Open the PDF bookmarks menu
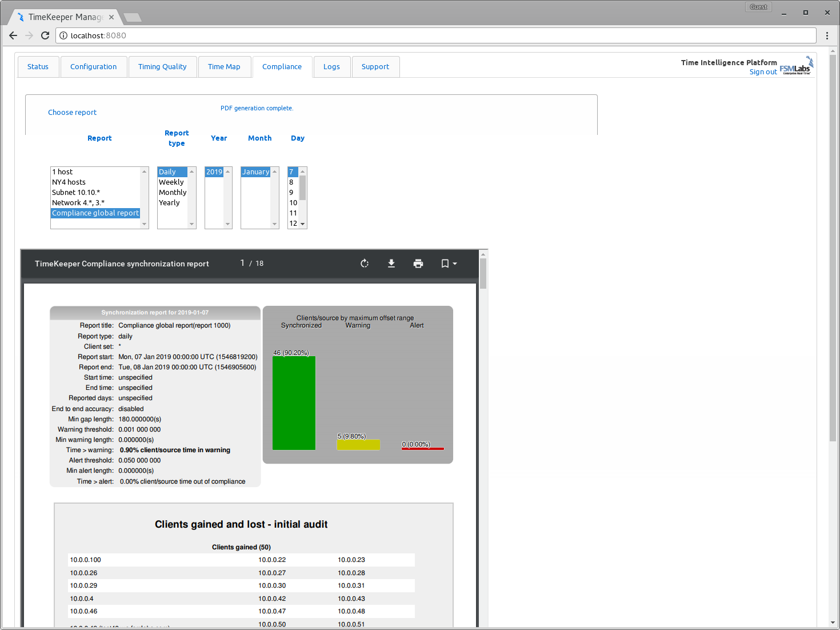The height and width of the screenshot is (630, 840). click(449, 264)
